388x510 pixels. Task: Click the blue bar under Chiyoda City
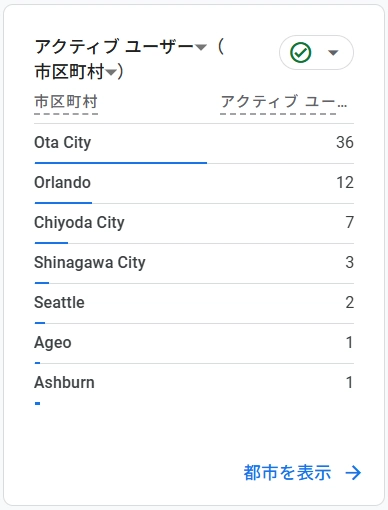point(51,243)
